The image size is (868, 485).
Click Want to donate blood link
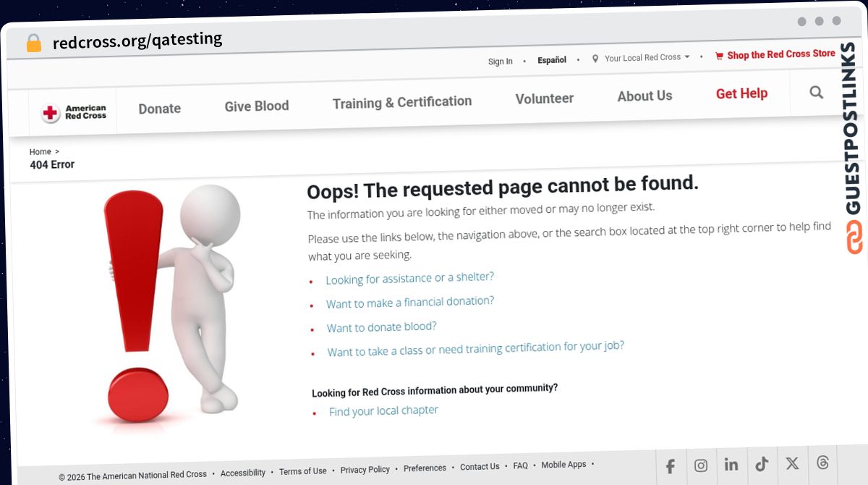pos(381,327)
